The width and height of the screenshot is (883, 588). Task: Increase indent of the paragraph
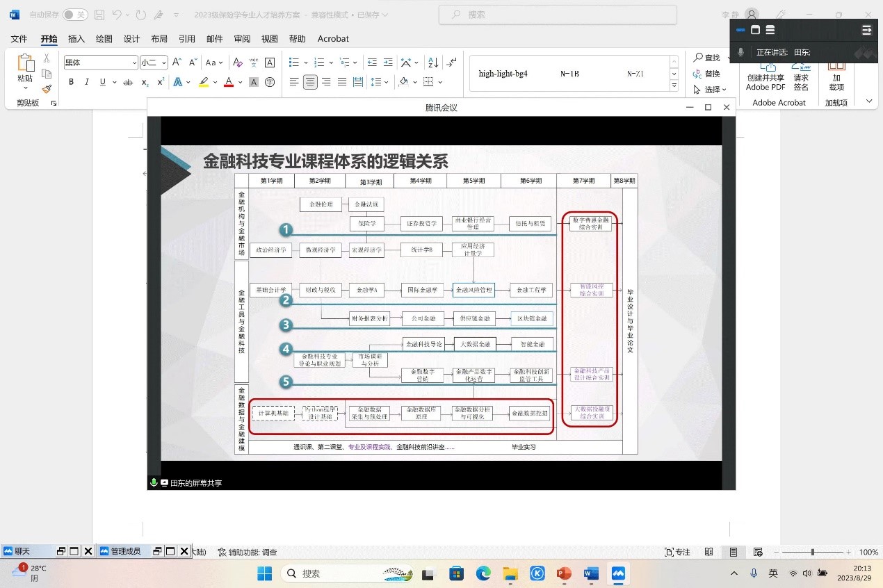[388, 63]
